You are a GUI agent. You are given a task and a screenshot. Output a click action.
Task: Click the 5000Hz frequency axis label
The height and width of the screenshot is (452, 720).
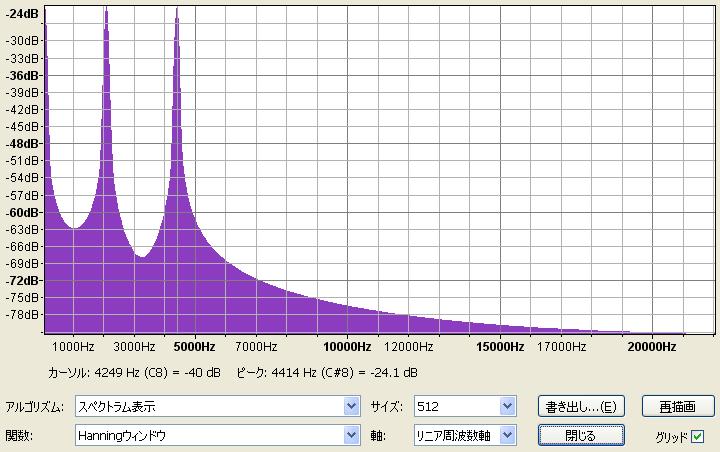click(194, 347)
